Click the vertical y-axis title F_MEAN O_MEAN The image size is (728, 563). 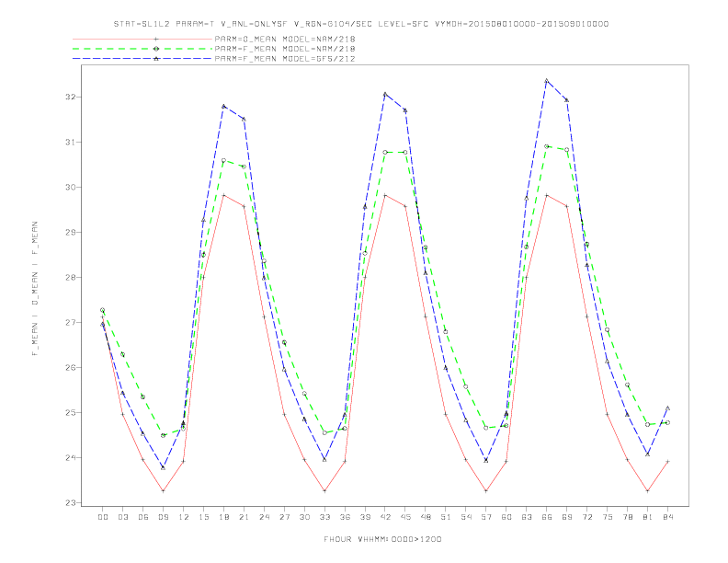click(x=35, y=289)
